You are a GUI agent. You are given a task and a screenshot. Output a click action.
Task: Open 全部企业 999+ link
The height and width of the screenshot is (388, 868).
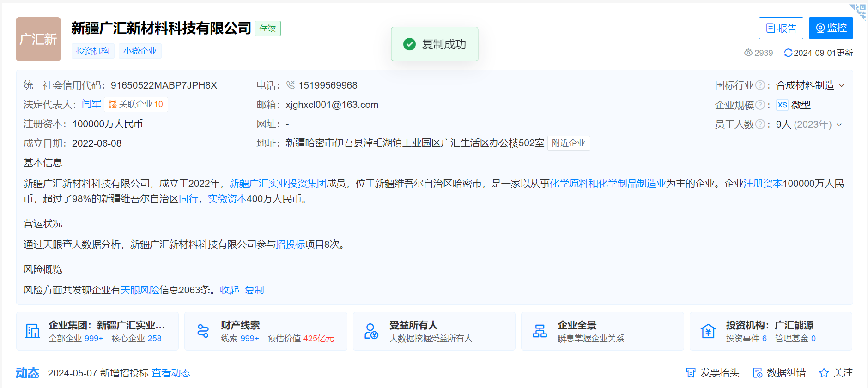click(x=76, y=339)
